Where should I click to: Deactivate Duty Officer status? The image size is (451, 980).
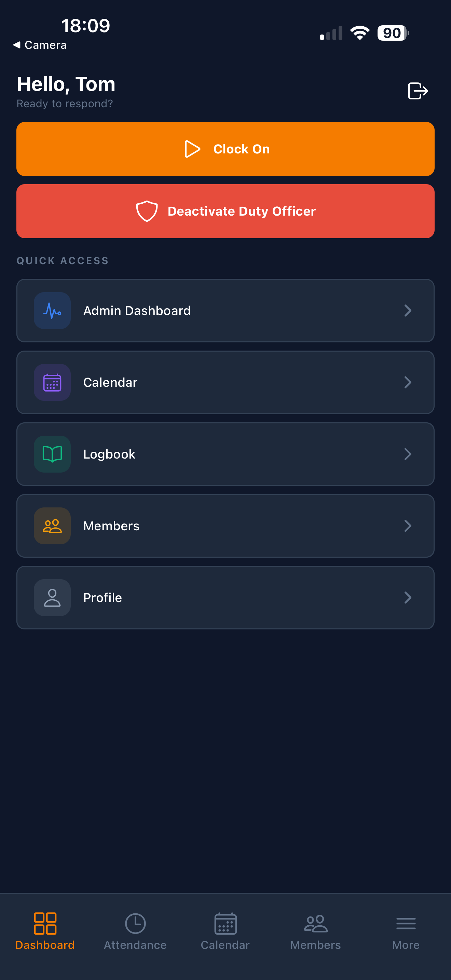(x=225, y=211)
